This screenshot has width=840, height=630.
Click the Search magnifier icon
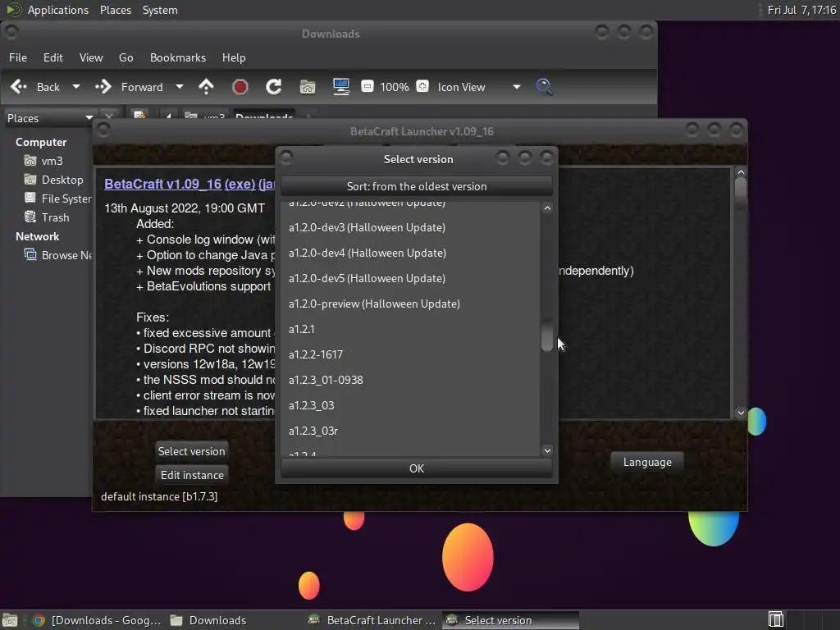coord(544,87)
